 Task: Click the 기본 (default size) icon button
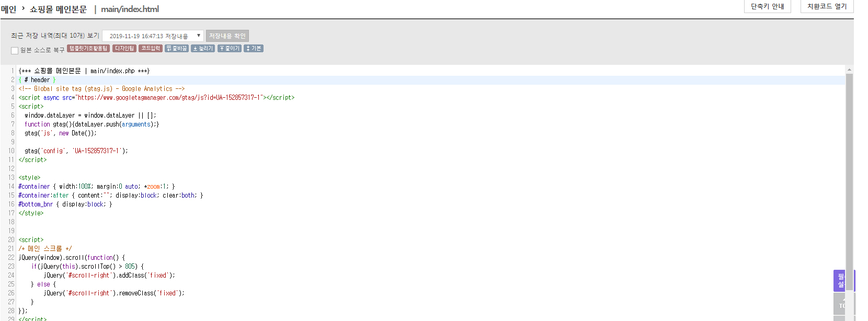click(x=254, y=49)
